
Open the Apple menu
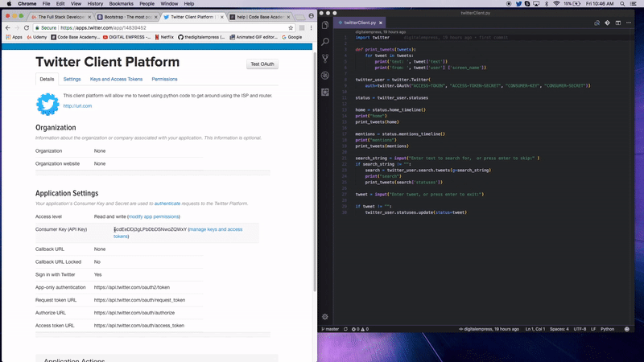click(9, 4)
